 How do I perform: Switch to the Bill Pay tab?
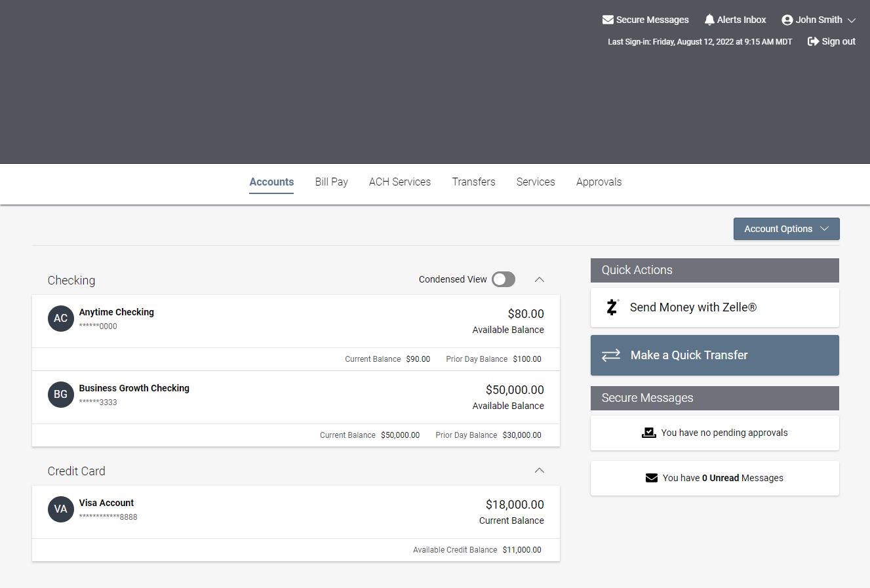coord(331,182)
